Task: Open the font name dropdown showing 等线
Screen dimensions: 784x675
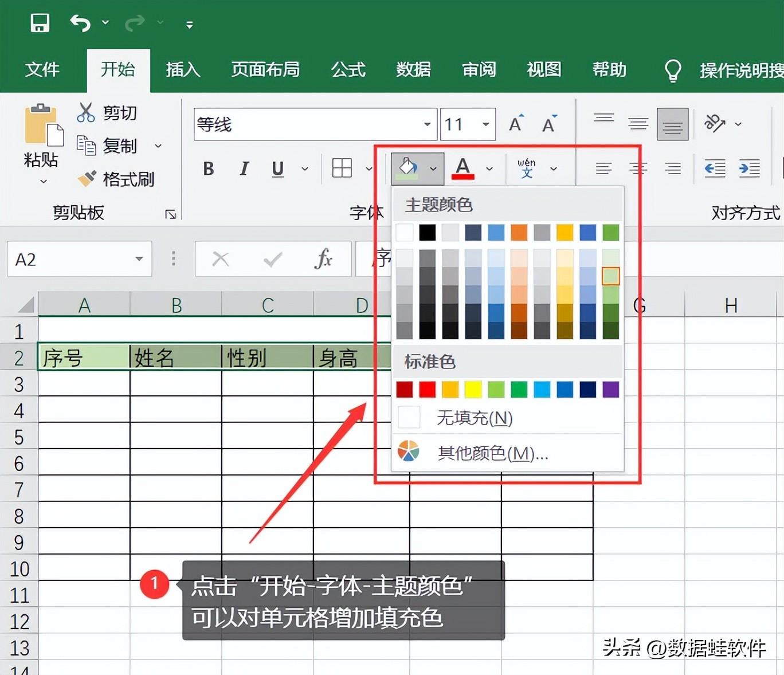Action: pos(427,124)
